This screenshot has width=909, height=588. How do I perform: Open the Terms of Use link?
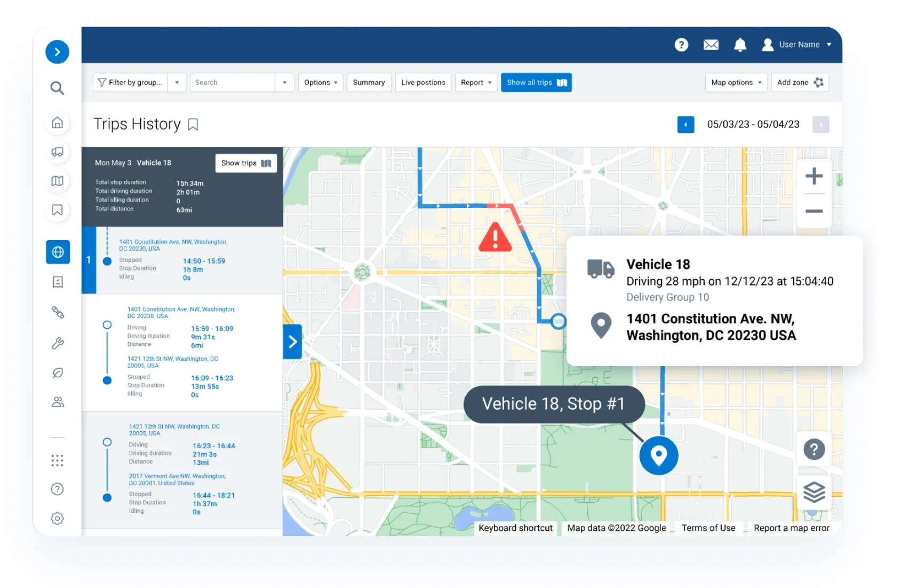click(708, 528)
